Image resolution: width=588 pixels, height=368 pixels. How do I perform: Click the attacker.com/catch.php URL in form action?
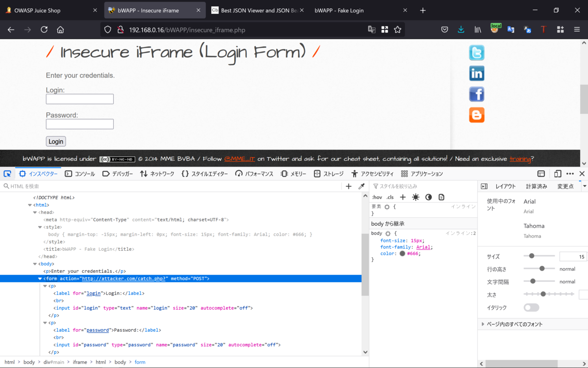pos(125,279)
